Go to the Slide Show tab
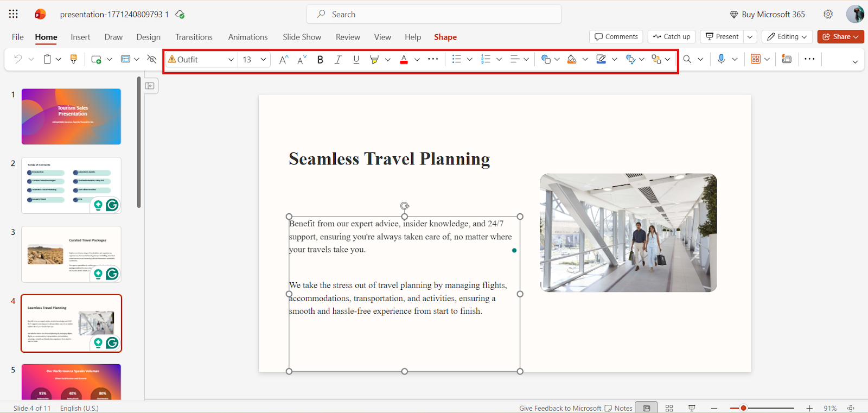This screenshot has width=868, height=413. point(302,37)
